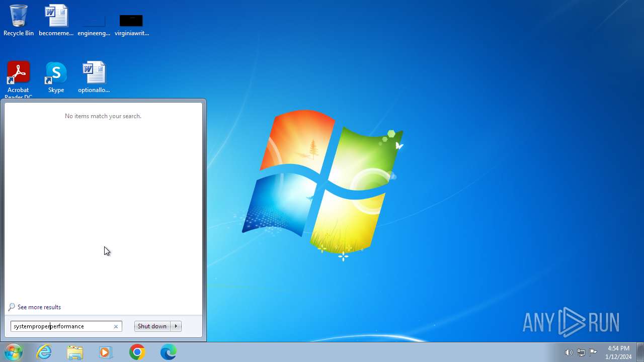
Task: Click the Windows Start orb
Action: click(14, 352)
